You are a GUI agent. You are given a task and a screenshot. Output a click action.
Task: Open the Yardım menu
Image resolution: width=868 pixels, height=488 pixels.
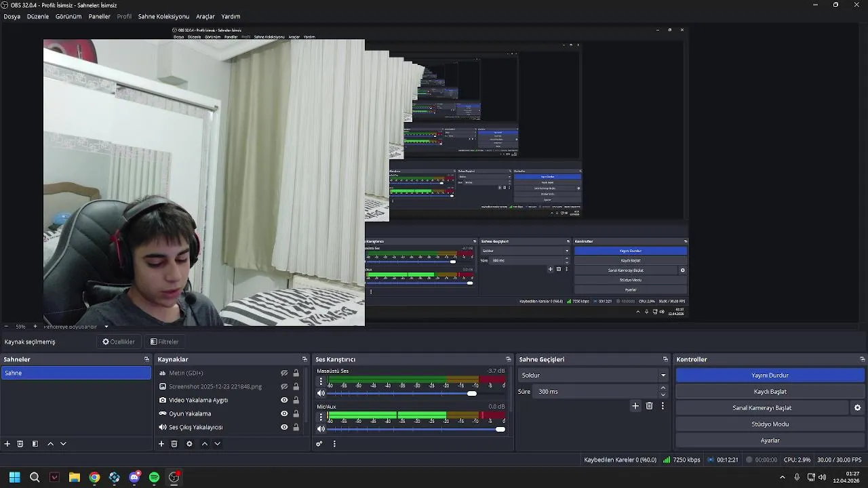pyautogui.click(x=231, y=16)
